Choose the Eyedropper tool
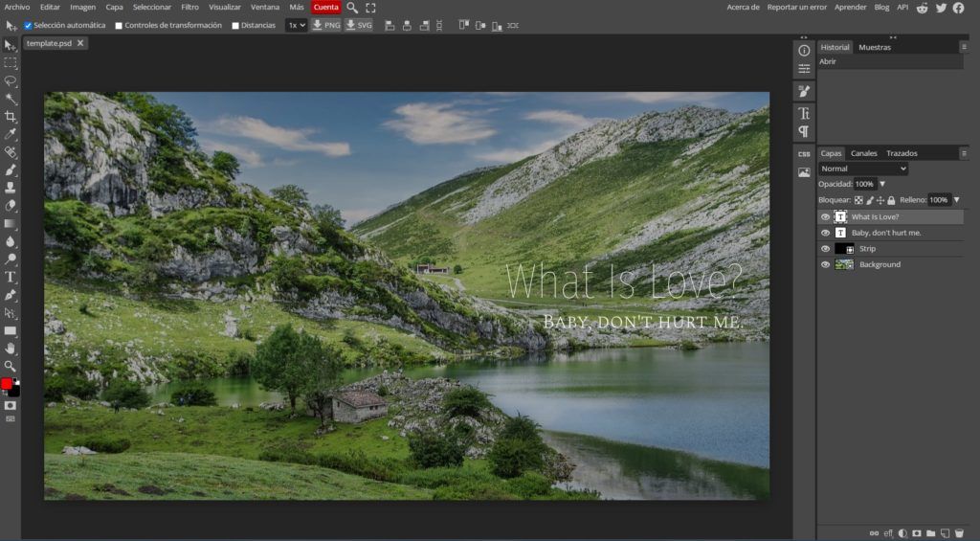This screenshot has width=980, height=541. tap(11, 134)
